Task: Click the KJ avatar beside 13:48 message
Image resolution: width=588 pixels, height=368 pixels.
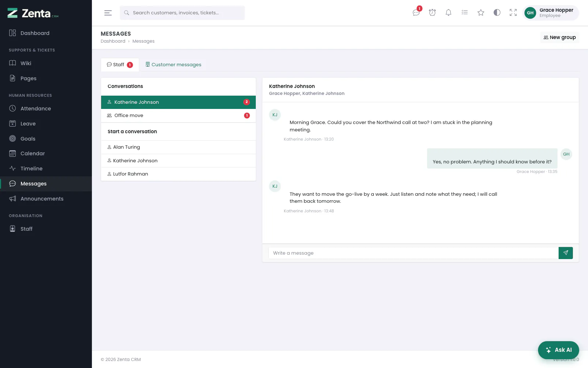Action: (x=275, y=186)
